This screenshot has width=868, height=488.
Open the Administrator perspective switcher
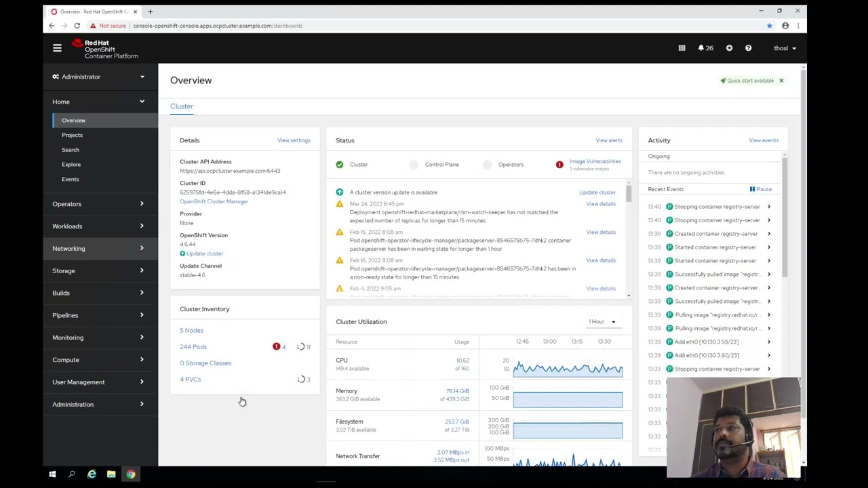click(x=99, y=77)
